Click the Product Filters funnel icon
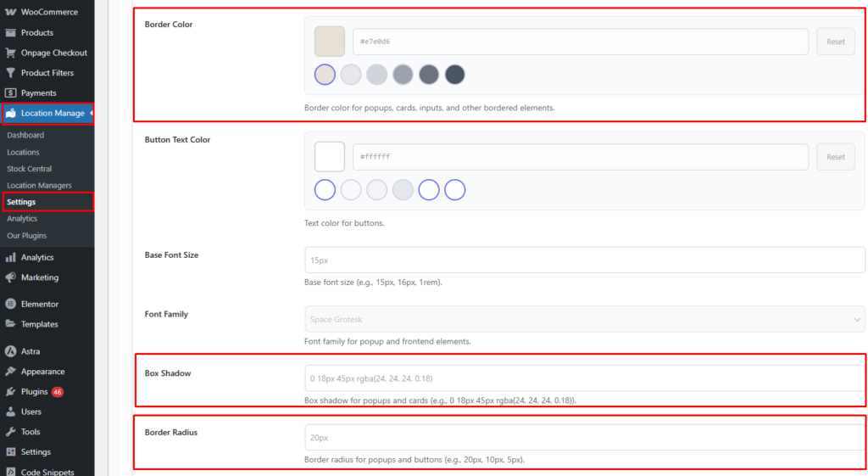 pyautogui.click(x=10, y=73)
